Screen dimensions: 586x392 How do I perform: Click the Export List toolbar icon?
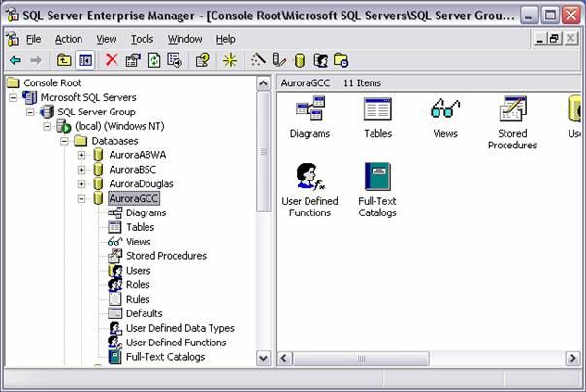click(175, 60)
